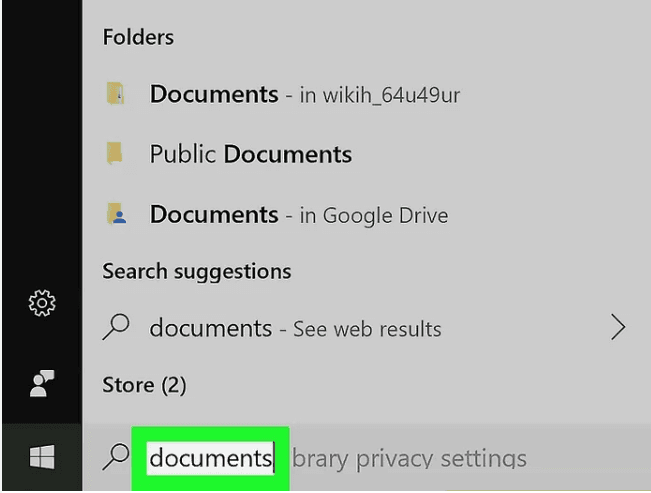Click the Folders category header
651x493 pixels.
138,37
